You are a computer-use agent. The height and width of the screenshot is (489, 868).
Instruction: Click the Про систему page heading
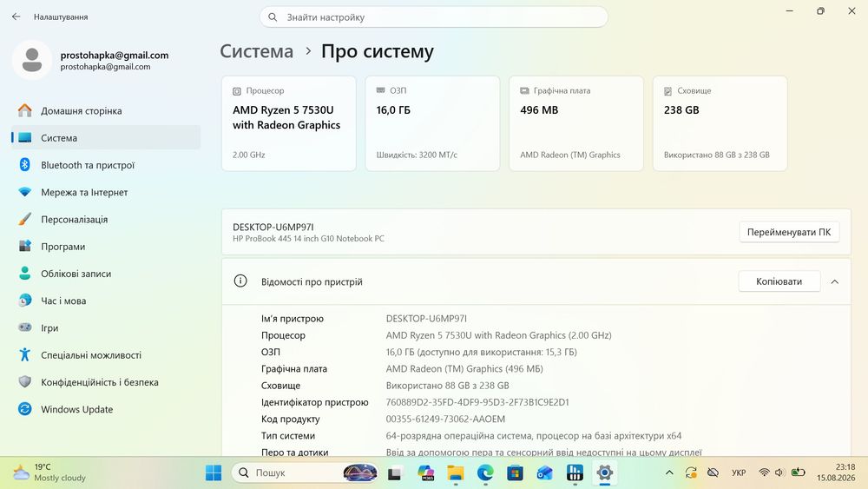(378, 51)
